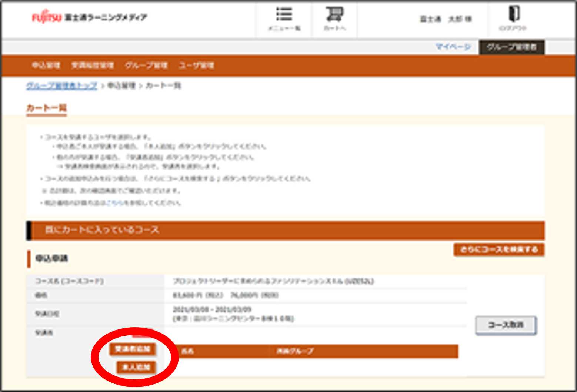Viewport: 577px width, 392px height.
Task: Open 申込管理 in the orange navigation bar
Action: 46,66
